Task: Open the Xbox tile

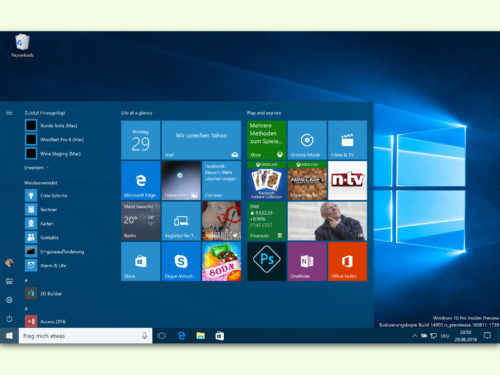Action: coord(266,140)
